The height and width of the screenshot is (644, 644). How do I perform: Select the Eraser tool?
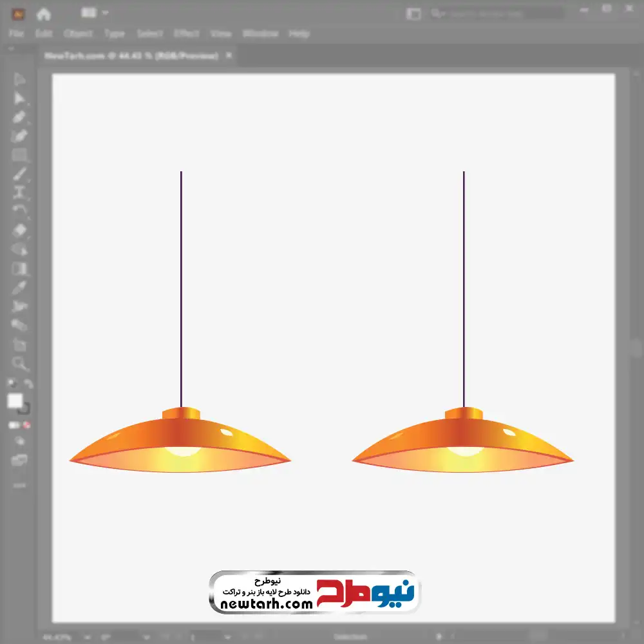[19, 230]
